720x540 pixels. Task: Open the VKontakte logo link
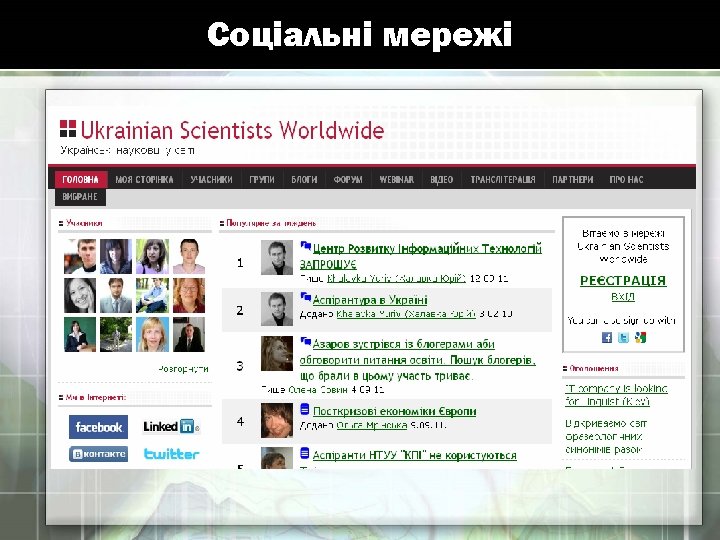click(x=98, y=454)
